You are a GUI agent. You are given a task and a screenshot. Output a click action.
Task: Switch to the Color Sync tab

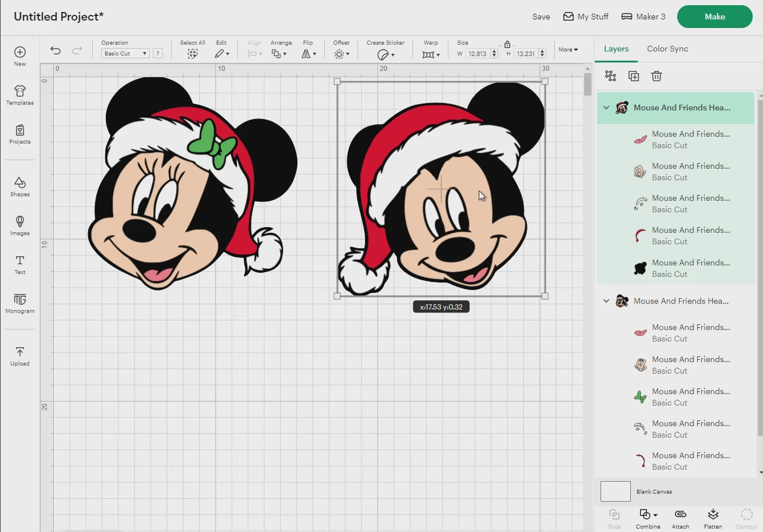click(x=667, y=49)
